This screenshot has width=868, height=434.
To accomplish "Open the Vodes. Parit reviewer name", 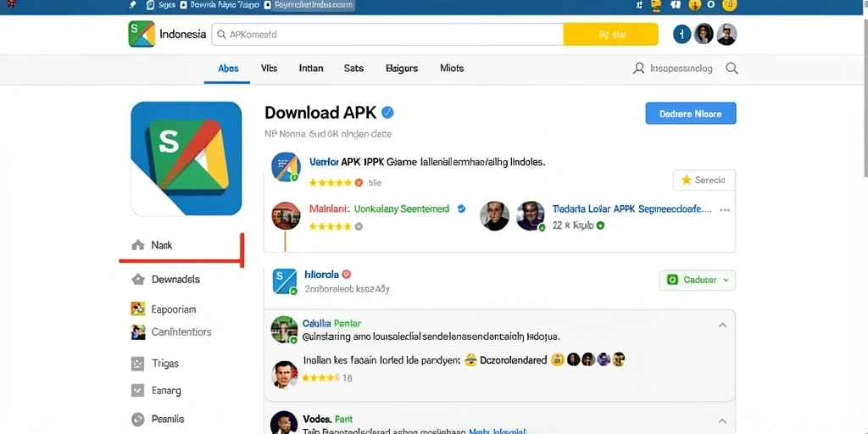I will pyautogui.click(x=328, y=419).
